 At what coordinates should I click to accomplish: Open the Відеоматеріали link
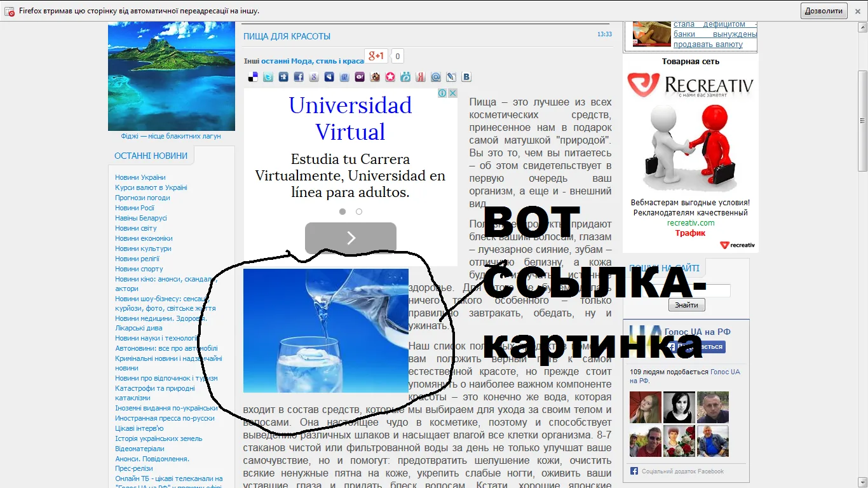coord(140,449)
